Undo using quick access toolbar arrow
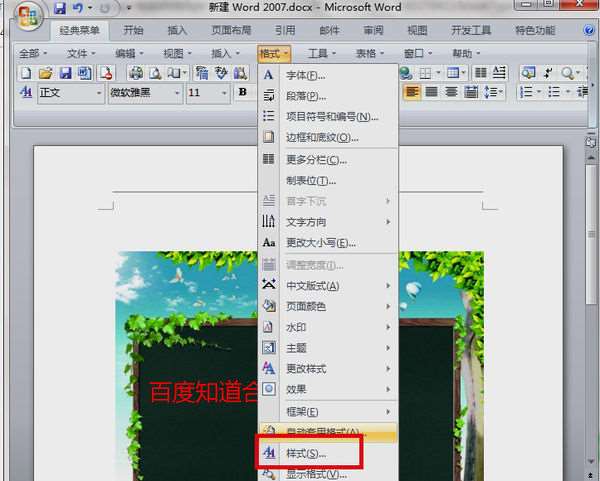The image size is (600, 481). pyautogui.click(x=78, y=7)
